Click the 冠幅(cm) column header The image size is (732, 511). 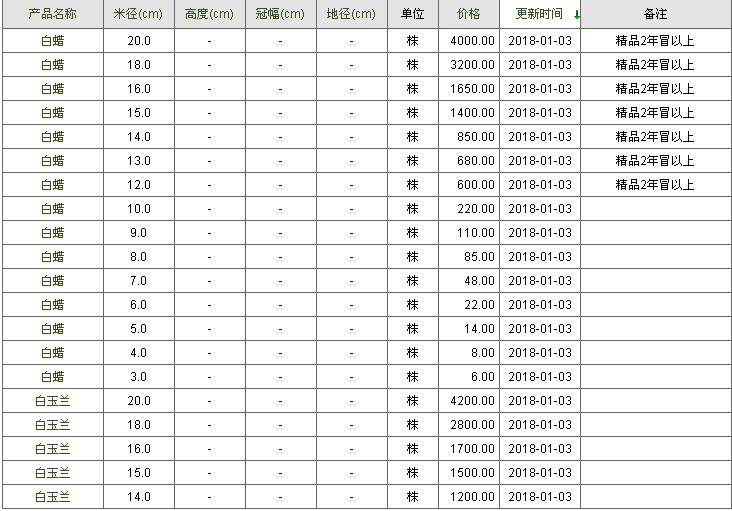280,15
